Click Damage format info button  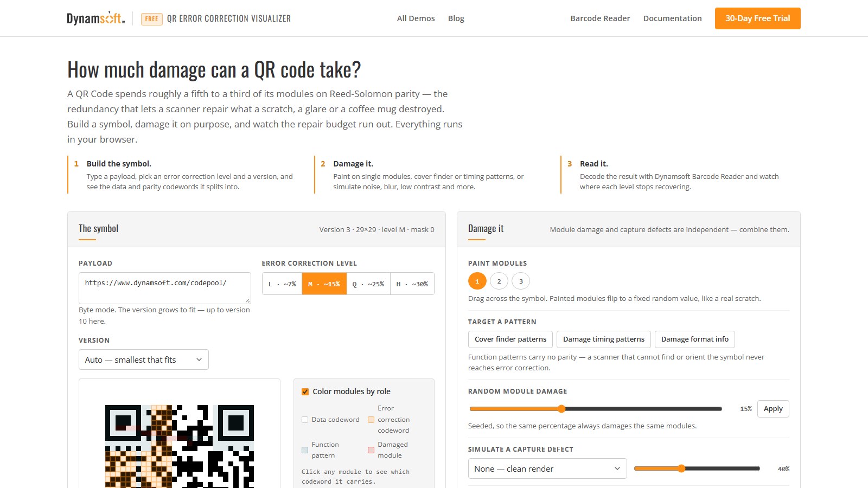pyautogui.click(x=695, y=339)
